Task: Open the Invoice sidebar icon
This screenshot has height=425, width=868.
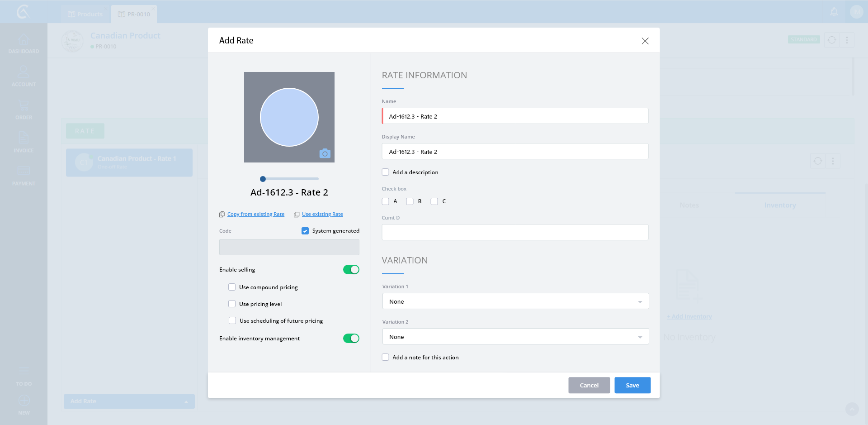Action: tap(24, 142)
